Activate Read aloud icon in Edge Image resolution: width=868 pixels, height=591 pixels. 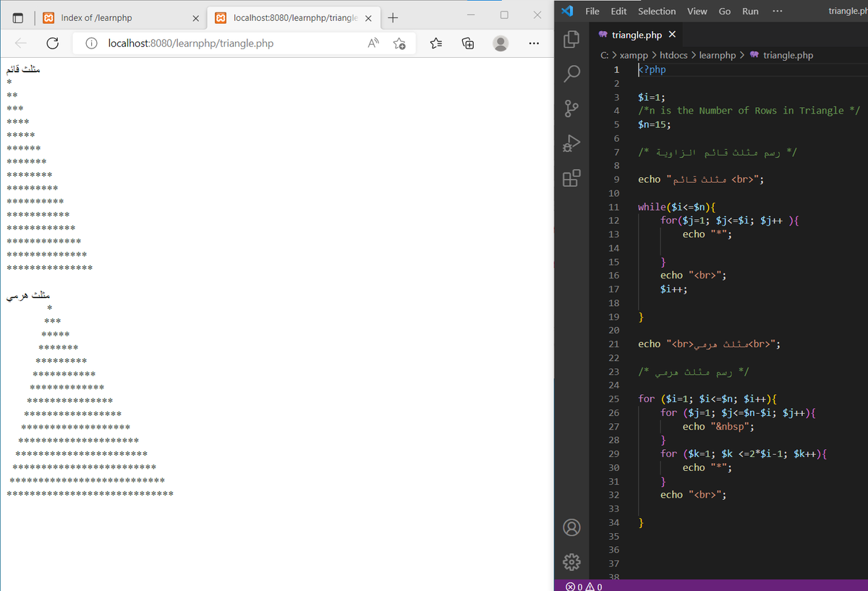(x=373, y=43)
